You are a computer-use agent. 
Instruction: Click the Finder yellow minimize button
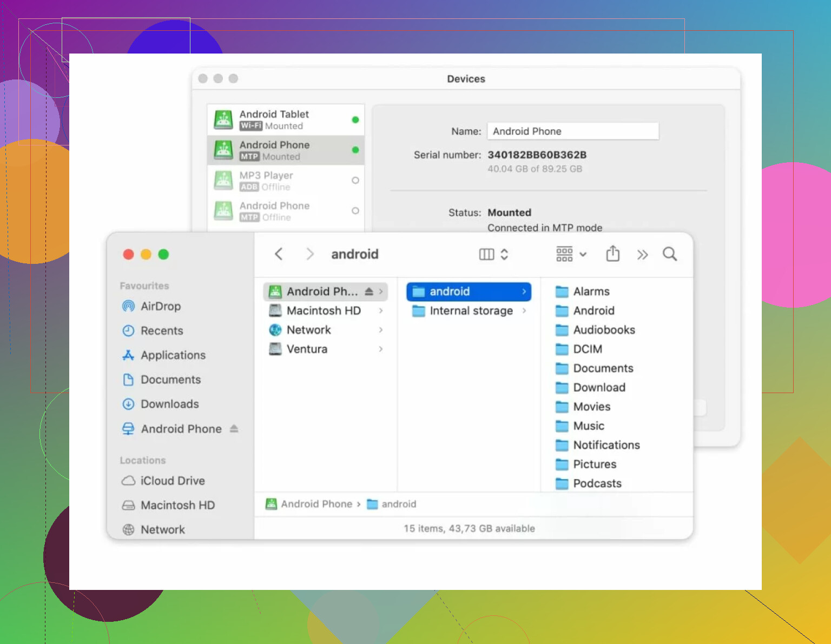pyautogui.click(x=146, y=254)
